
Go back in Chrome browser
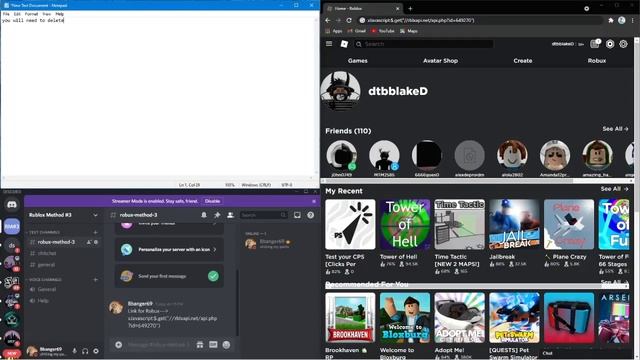[328, 20]
